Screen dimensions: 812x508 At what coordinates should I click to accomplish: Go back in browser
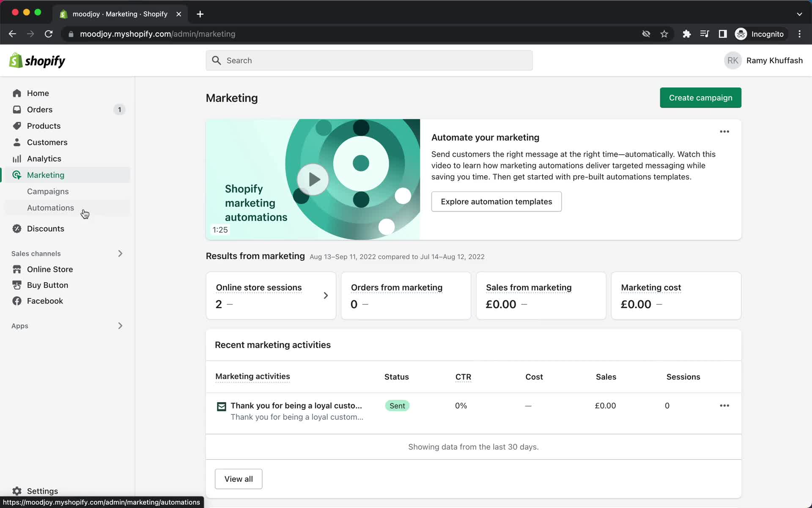(12, 34)
